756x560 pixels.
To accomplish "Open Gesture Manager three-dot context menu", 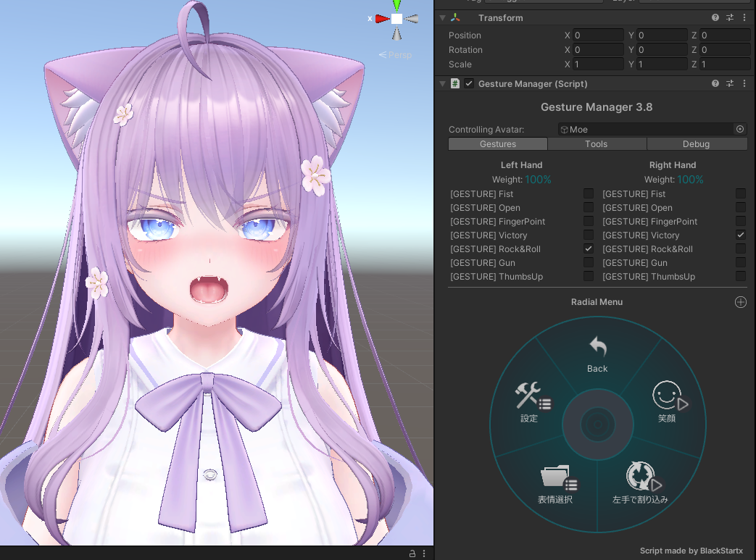I will [x=744, y=84].
